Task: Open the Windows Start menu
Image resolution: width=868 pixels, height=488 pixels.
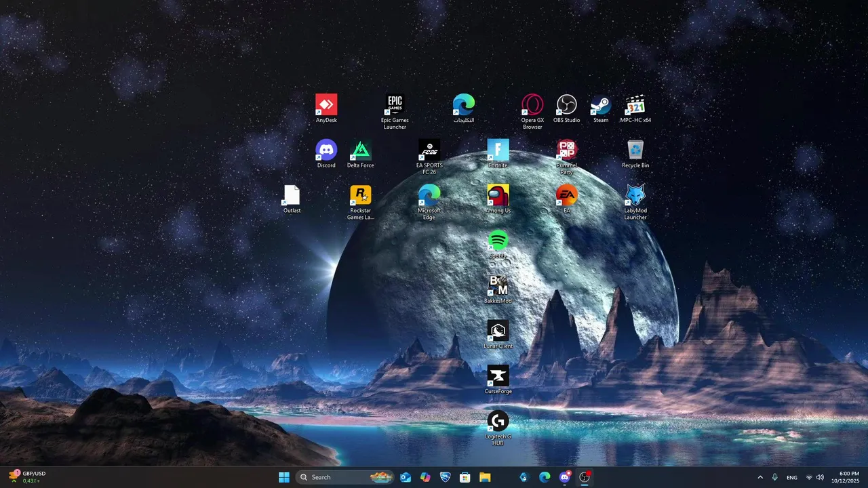Action: point(284,477)
